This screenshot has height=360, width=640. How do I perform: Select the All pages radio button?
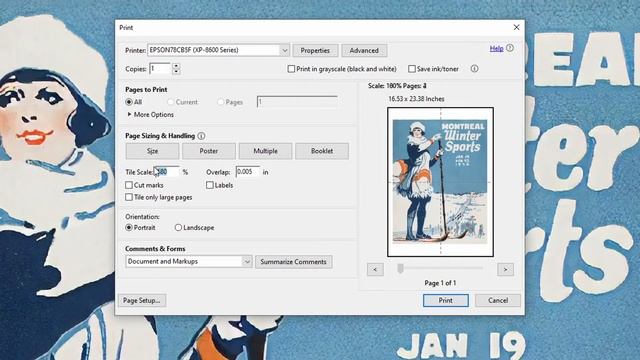[129, 102]
